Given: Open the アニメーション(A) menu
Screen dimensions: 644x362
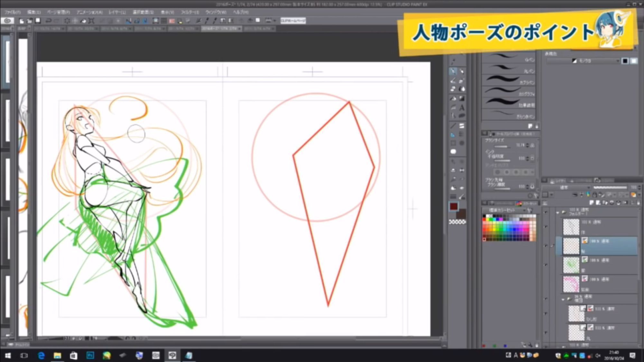Looking at the screenshot, I should pyautogui.click(x=89, y=12).
